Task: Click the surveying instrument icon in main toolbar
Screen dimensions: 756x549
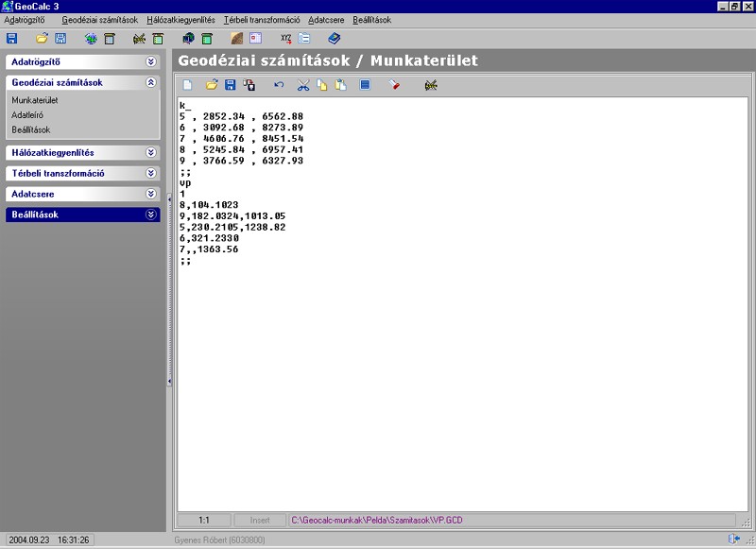Action: tap(139, 39)
